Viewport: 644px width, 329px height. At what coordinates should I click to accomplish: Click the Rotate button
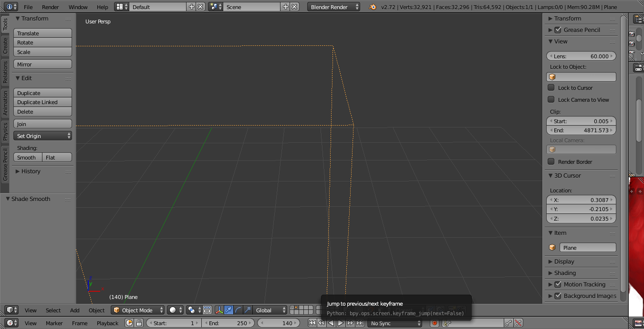click(42, 42)
